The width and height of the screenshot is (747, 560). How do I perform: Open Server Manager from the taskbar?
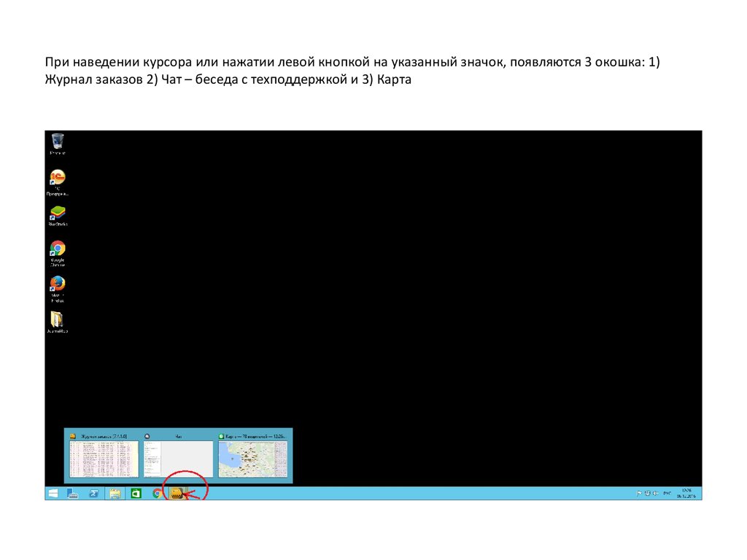pos(73,494)
